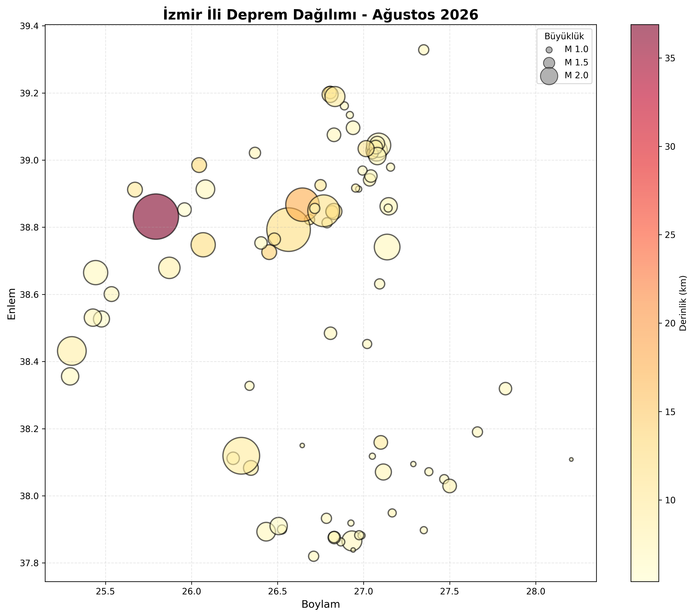Select the M 1.5 legend label
Image resolution: width=694 pixels, height=616 pixels.
point(576,62)
